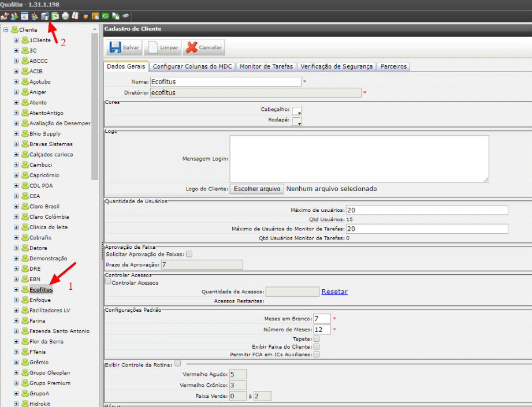The width and height of the screenshot is (532, 407).
Task: Toggle the Tapete checkbox
Action: pyautogui.click(x=316, y=338)
